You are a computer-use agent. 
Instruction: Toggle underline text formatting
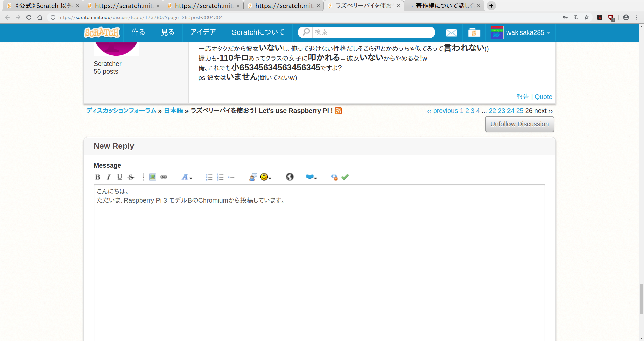[120, 177]
